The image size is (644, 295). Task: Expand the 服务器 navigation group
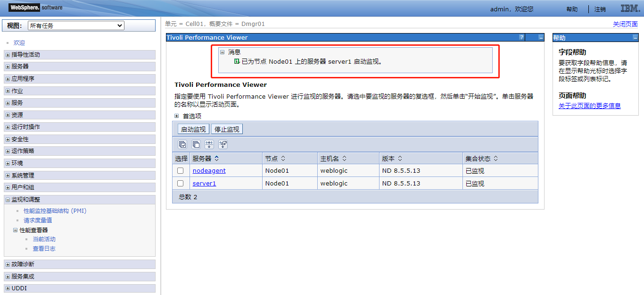[8, 67]
